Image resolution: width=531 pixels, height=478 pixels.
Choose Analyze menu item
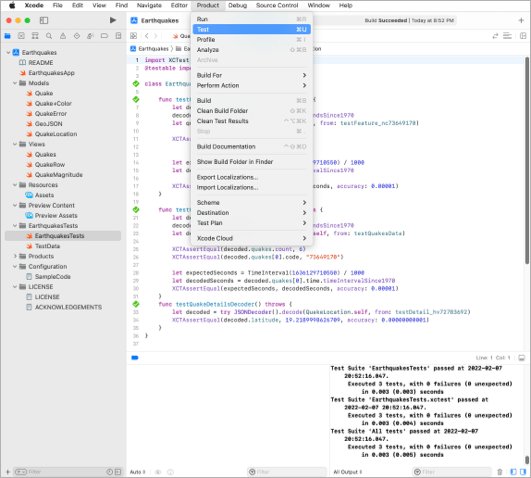[x=252, y=50]
